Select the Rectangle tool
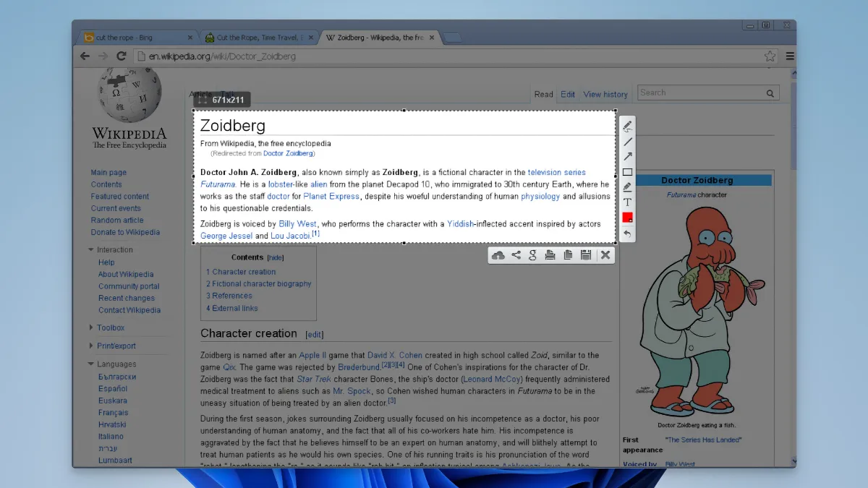This screenshot has width=868, height=488. (x=627, y=172)
